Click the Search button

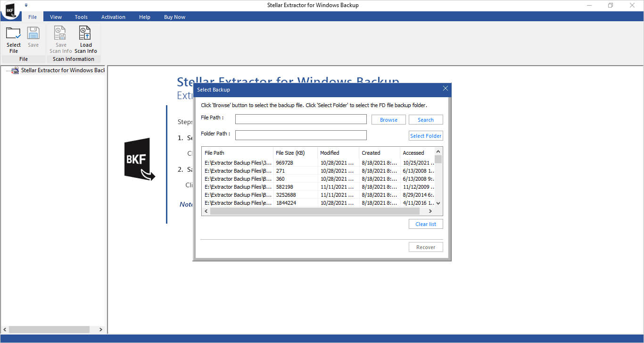coord(426,120)
